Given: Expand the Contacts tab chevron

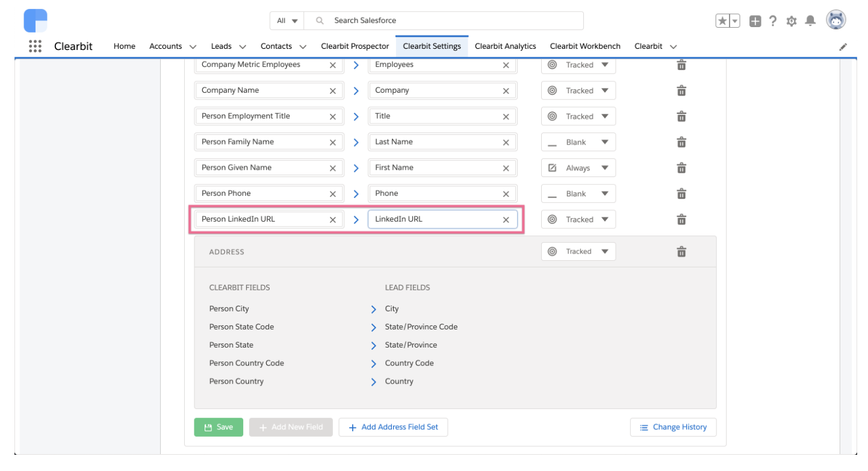Looking at the screenshot, I should [x=303, y=46].
